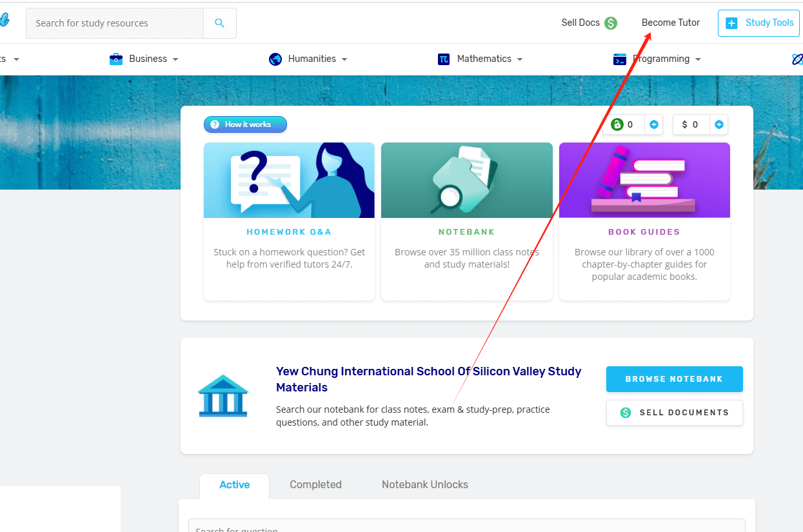This screenshot has height=532, width=803.
Task: Switch to the Completed tab
Action: pyautogui.click(x=315, y=485)
